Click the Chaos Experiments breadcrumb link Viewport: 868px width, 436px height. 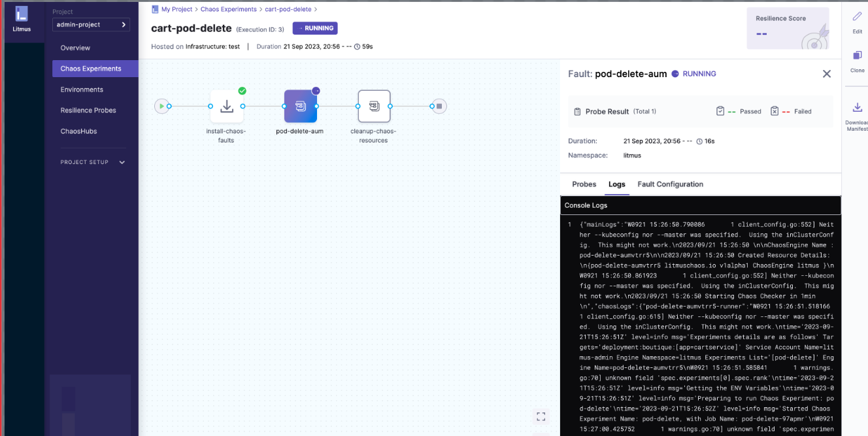click(229, 10)
